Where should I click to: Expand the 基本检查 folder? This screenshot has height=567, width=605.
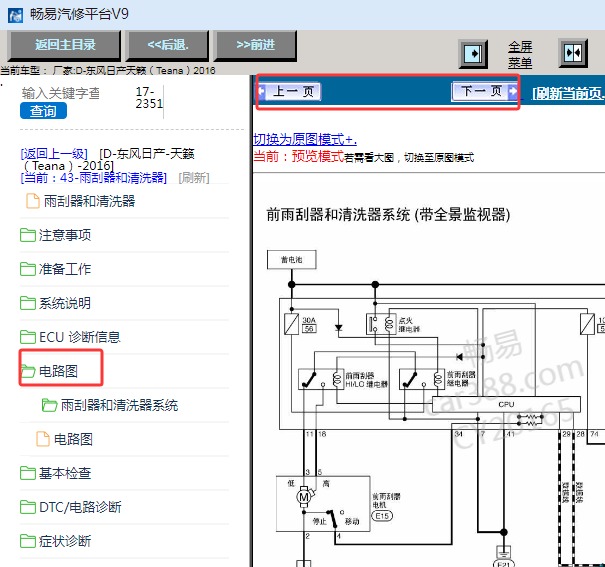click(65, 473)
